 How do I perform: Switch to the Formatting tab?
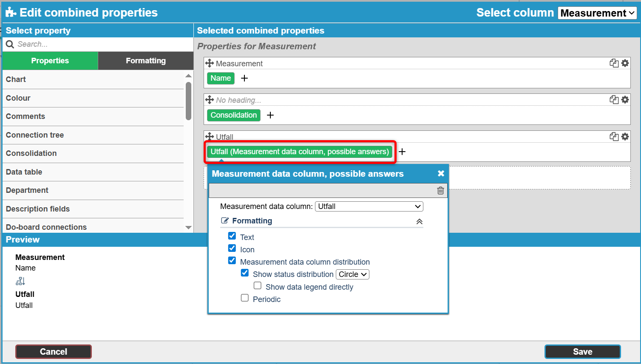(145, 61)
